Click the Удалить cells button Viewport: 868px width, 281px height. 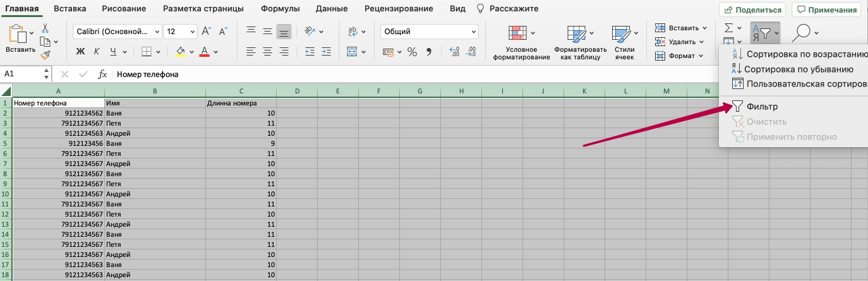[679, 42]
